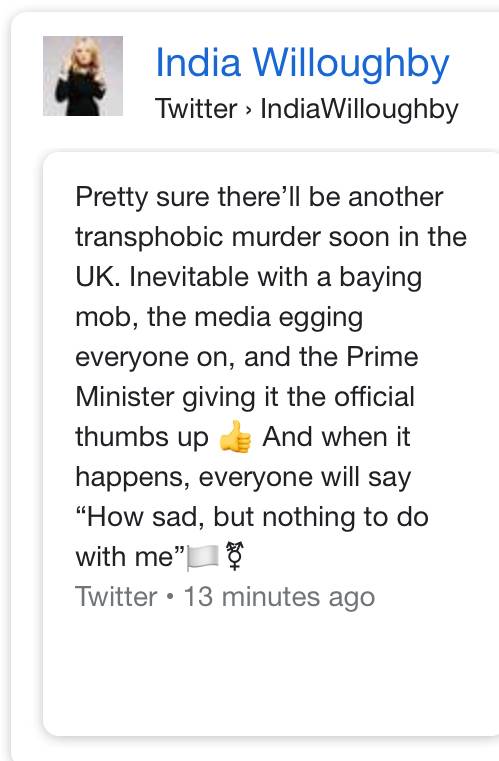
Task: Open the India Willoughby title link
Action: 302,64
